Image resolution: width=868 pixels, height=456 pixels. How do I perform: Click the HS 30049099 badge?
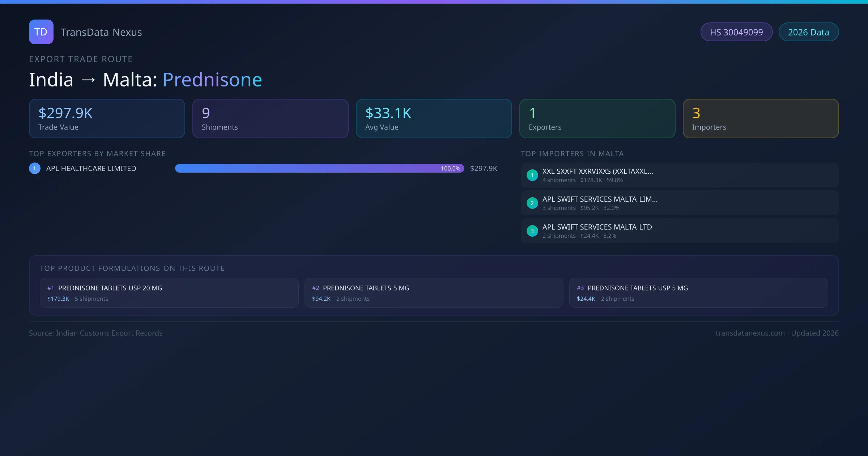click(736, 32)
